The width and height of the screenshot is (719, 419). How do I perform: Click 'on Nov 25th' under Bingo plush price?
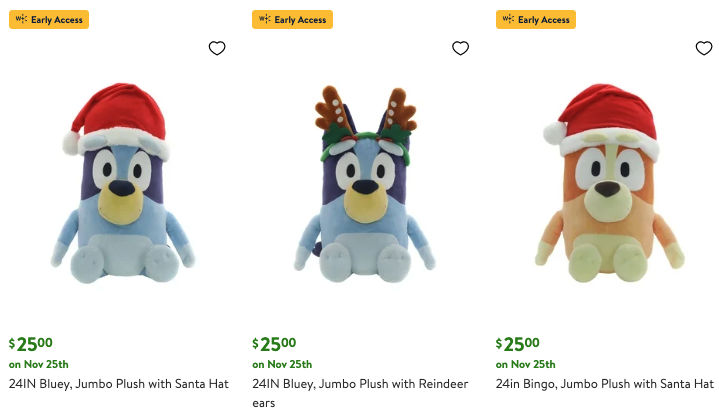pos(526,364)
